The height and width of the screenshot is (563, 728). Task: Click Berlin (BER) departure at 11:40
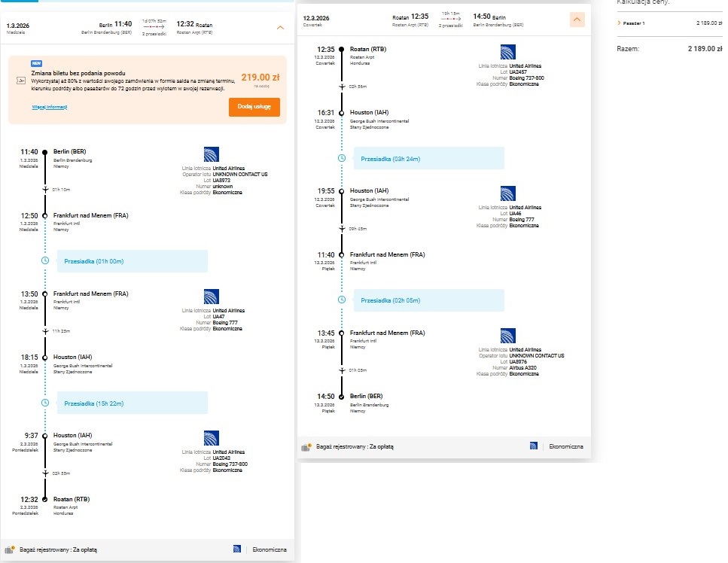70,152
